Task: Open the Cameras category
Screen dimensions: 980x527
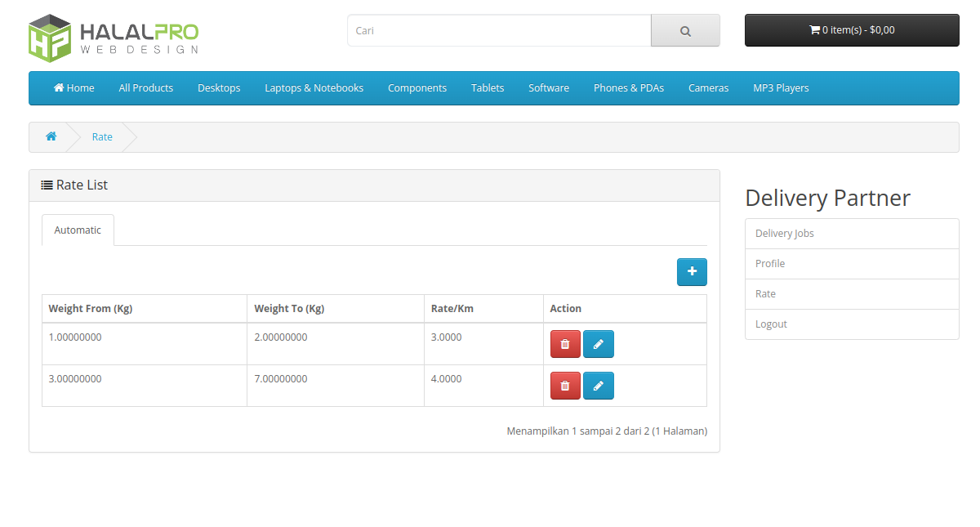Action: pyautogui.click(x=708, y=88)
